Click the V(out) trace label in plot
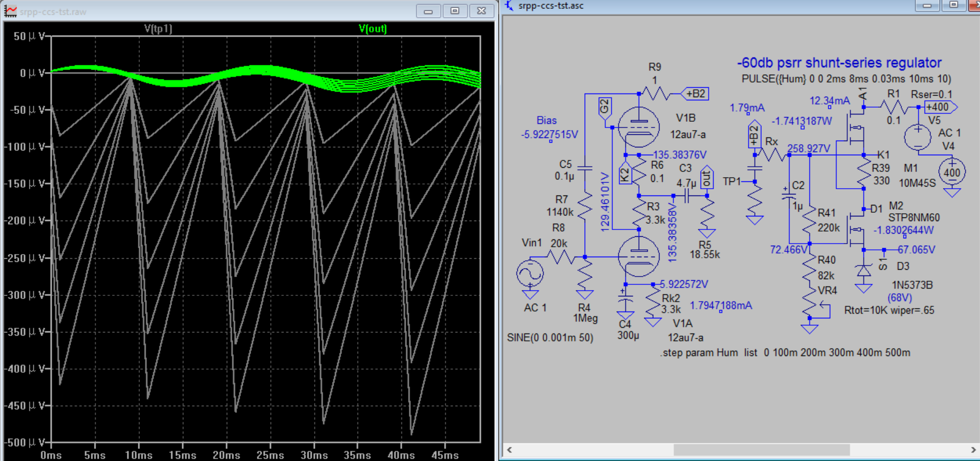Viewport: 980px width, 461px height. [372, 29]
